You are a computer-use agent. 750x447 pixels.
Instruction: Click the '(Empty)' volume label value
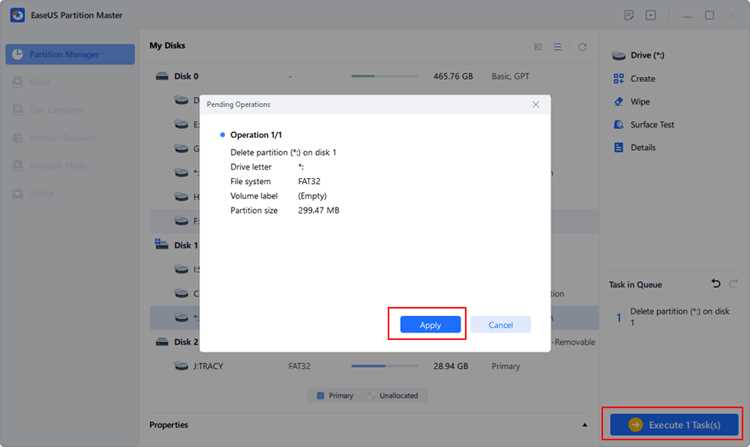(x=312, y=196)
